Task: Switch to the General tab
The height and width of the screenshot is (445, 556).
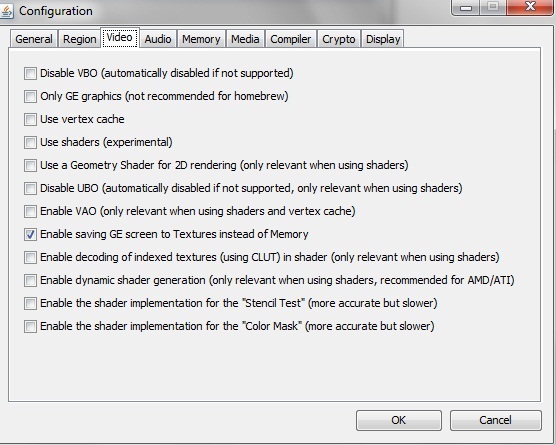Action: click(34, 39)
